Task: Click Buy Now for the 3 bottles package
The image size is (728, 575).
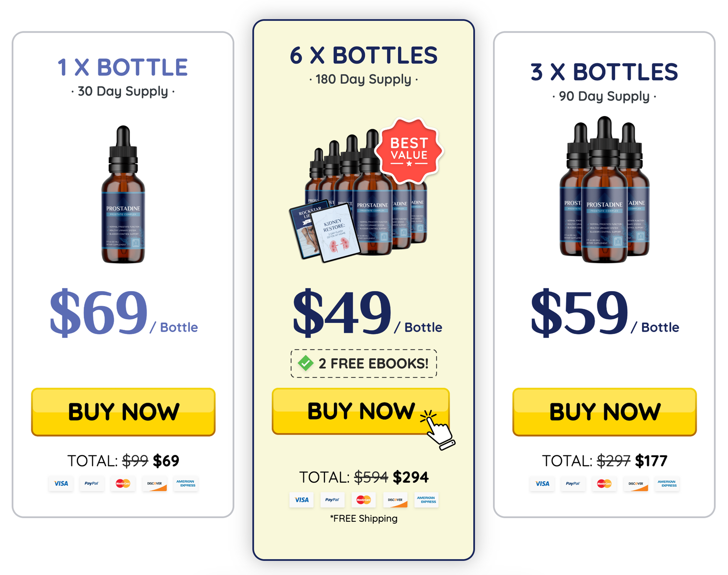Action: (x=605, y=412)
